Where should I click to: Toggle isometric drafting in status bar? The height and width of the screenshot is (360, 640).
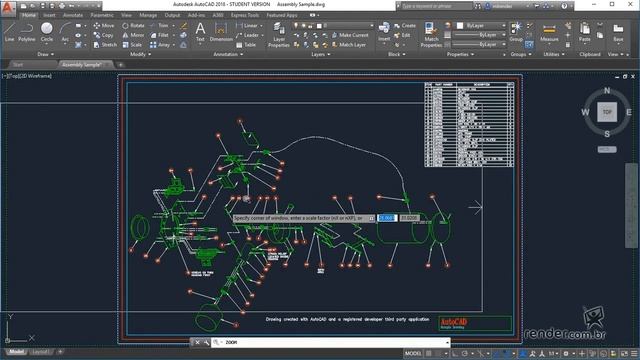[480, 353]
